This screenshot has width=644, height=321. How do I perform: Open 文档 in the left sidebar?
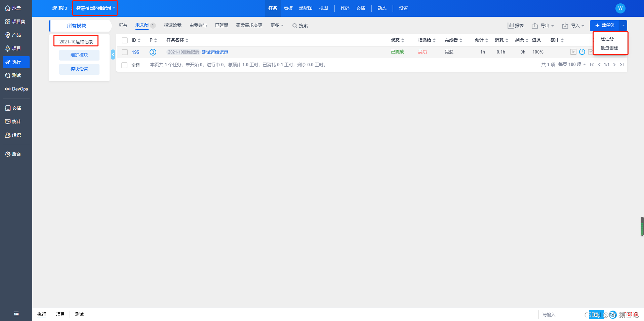point(13,108)
